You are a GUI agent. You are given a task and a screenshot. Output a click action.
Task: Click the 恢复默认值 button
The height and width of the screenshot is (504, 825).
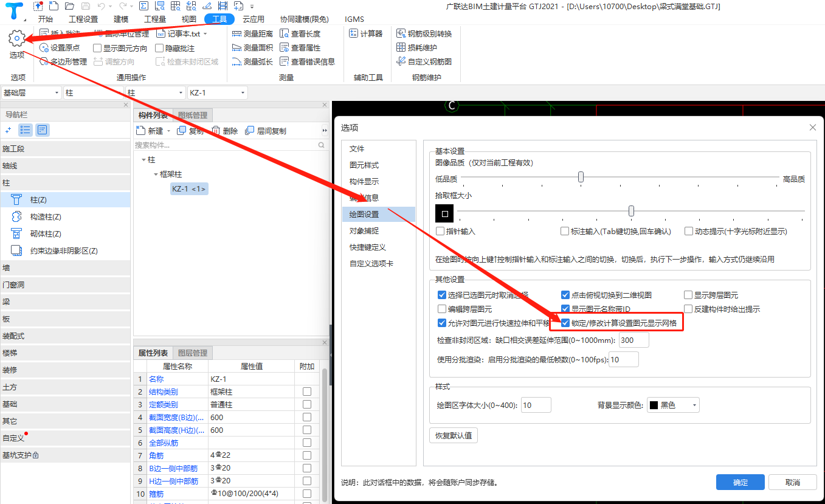point(454,435)
